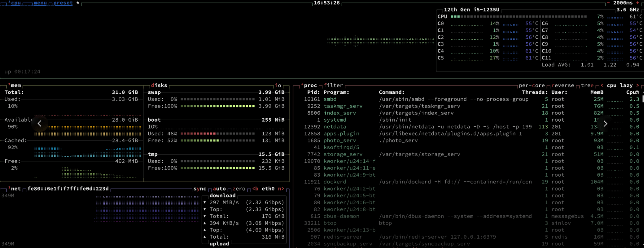This screenshot has width=644, height=248.
Task: Click the Load AVG readout
Action: (x=590, y=65)
